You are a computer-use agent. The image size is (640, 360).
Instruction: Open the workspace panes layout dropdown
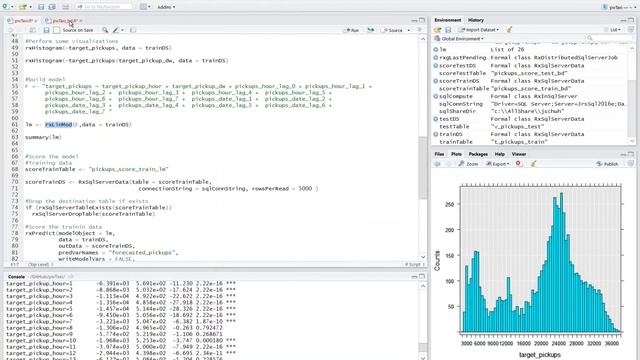point(144,7)
